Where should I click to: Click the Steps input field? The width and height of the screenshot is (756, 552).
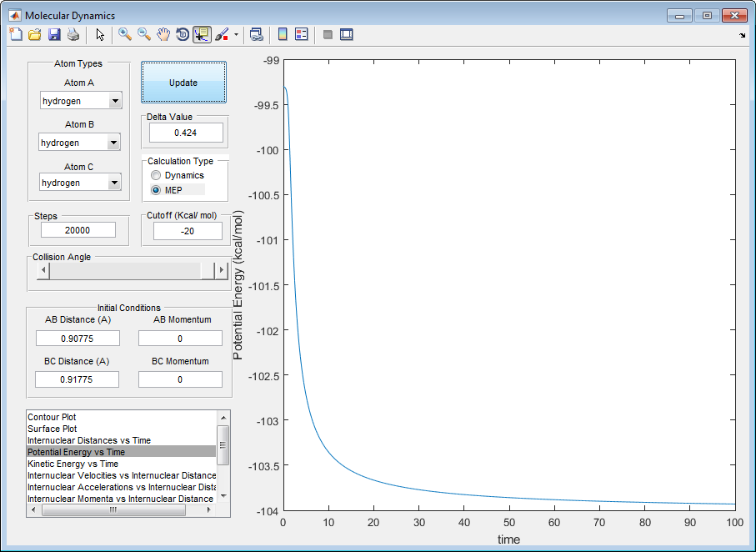78,231
